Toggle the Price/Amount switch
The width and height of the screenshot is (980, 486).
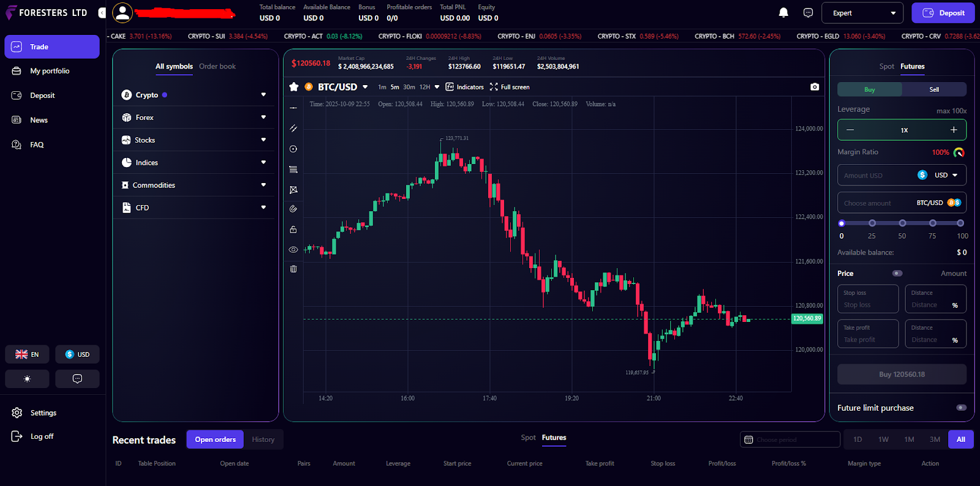pos(897,274)
